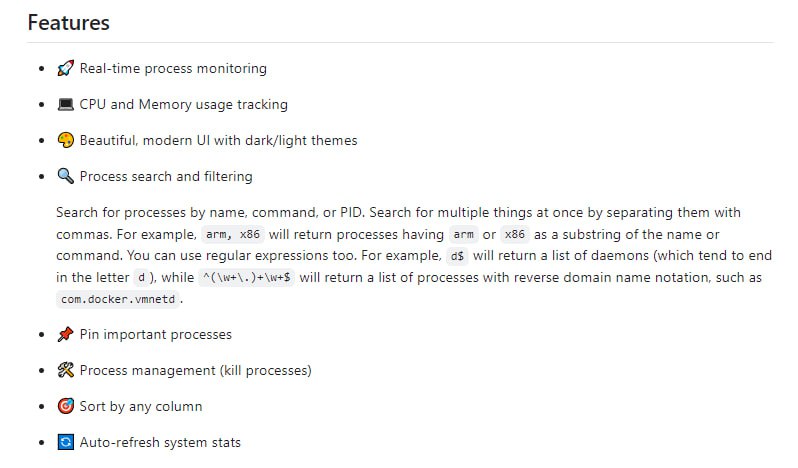This screenshot has width=798, height=468.
Task: Click the artist palette emoji
Action: 66,141
